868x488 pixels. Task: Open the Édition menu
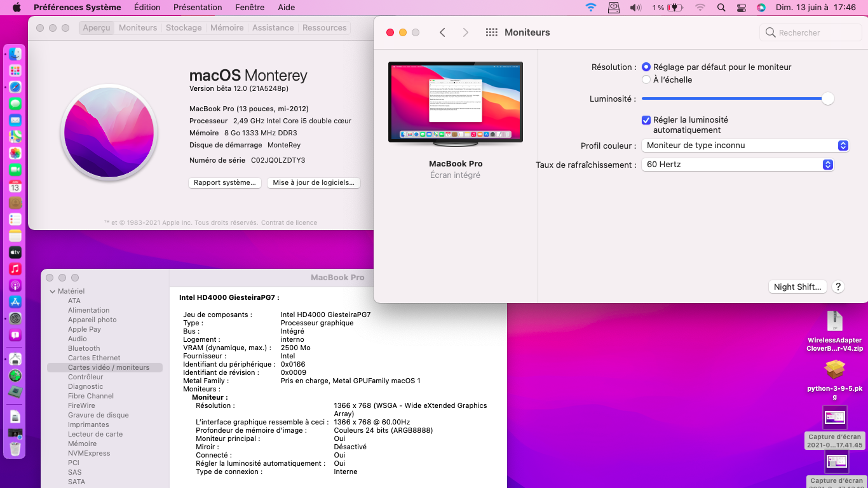[x=147, y=8]
